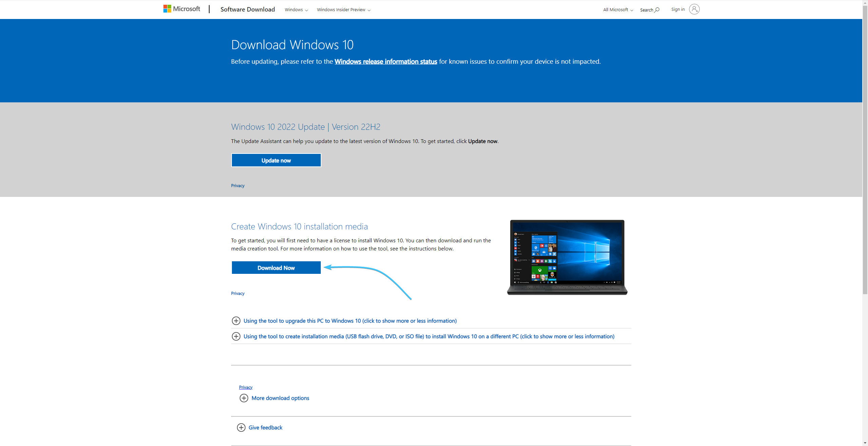Expand Using the tool to create installation media
Image resolution: width=868 pixels, height=446 pixels.
click(x=429, y=336)
